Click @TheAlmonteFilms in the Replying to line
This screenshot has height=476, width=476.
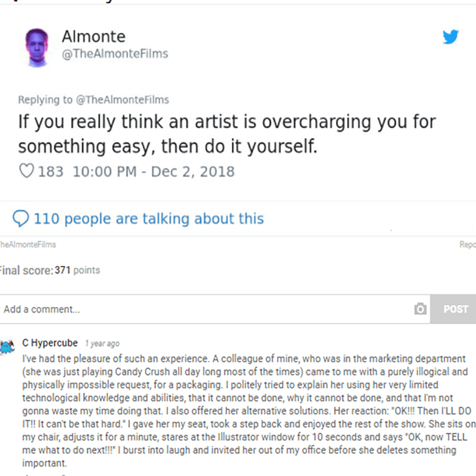pyautogui.click(x=122, y=100)
